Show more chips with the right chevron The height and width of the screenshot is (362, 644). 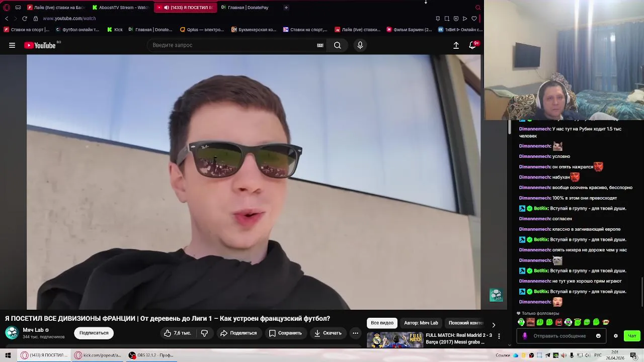(x=494, y=325)
